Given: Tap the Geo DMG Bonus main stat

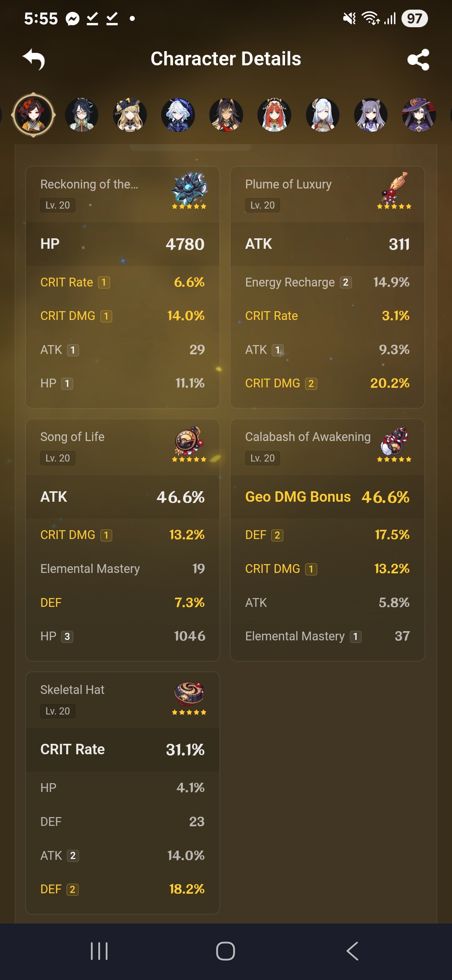Looking at the screenshot, I should 327,497.
